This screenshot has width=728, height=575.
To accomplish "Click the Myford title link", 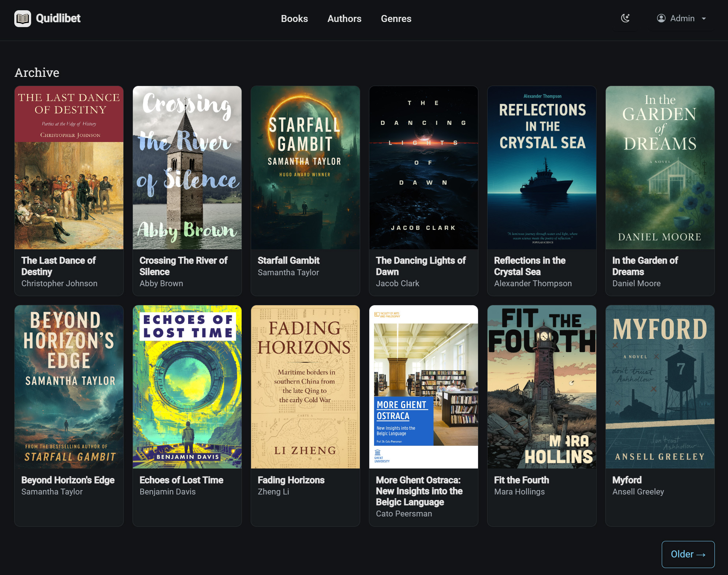I will 627,480.
